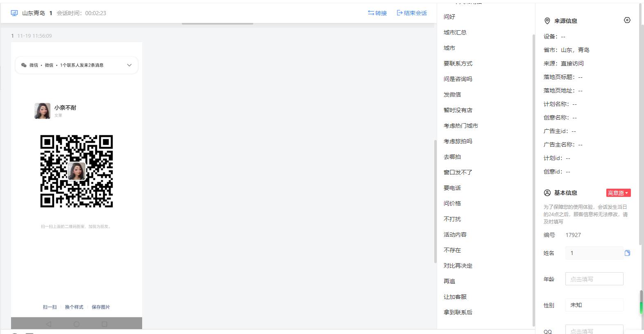Image resolution: width=644 pixels, height=334 pixels.
Task: Click the 广告主名称 row
Action: (563, 144)
